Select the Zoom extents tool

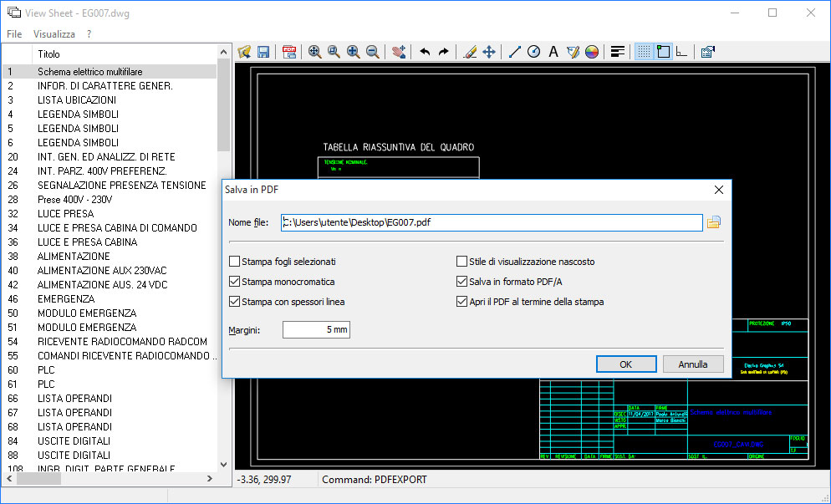[315, 52]
